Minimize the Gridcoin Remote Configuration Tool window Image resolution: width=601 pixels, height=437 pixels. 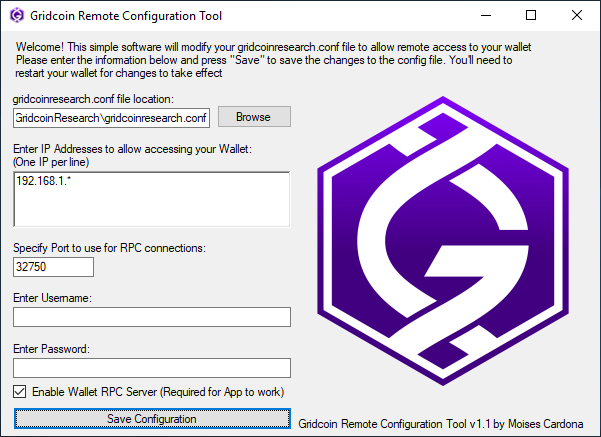pos(486,15)
